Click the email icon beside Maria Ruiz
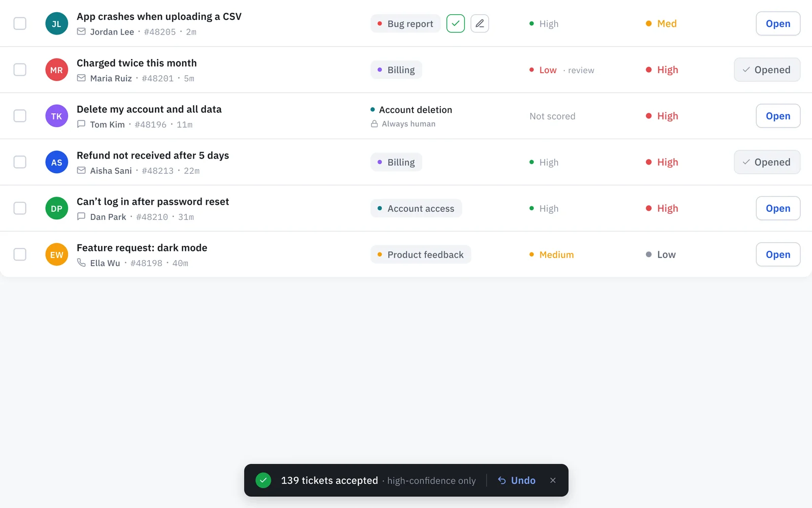The width and height of the screenshot is (812, 508). click(81, 78)
